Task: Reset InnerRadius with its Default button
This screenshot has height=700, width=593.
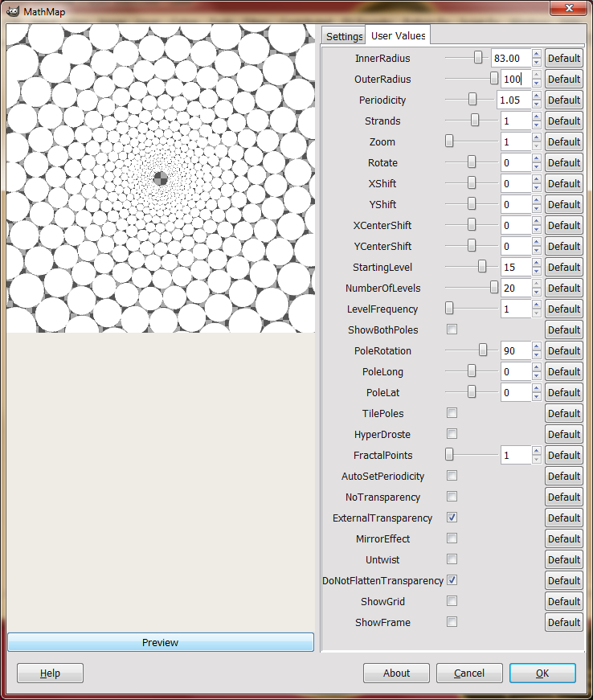Action: click(563, 58)
